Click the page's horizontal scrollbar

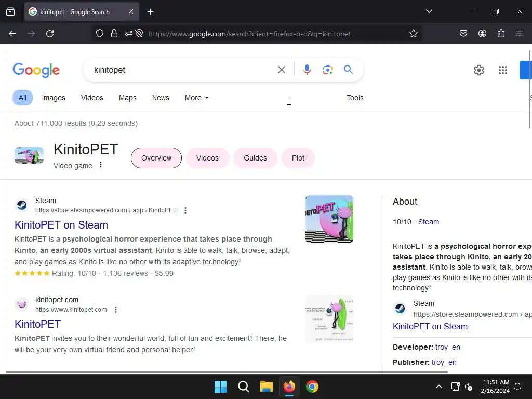[x=227, y=372]
